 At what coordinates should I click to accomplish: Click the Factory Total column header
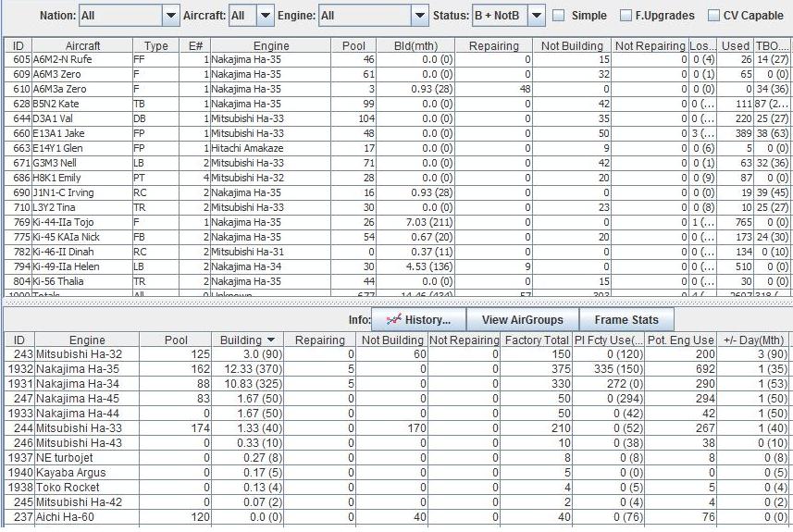[537, 340]
